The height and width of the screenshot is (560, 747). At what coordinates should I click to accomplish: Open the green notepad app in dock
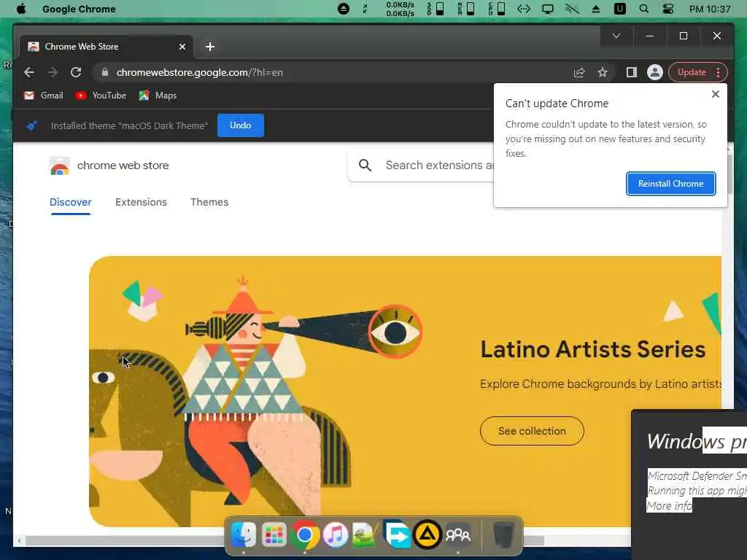[365, 534]
